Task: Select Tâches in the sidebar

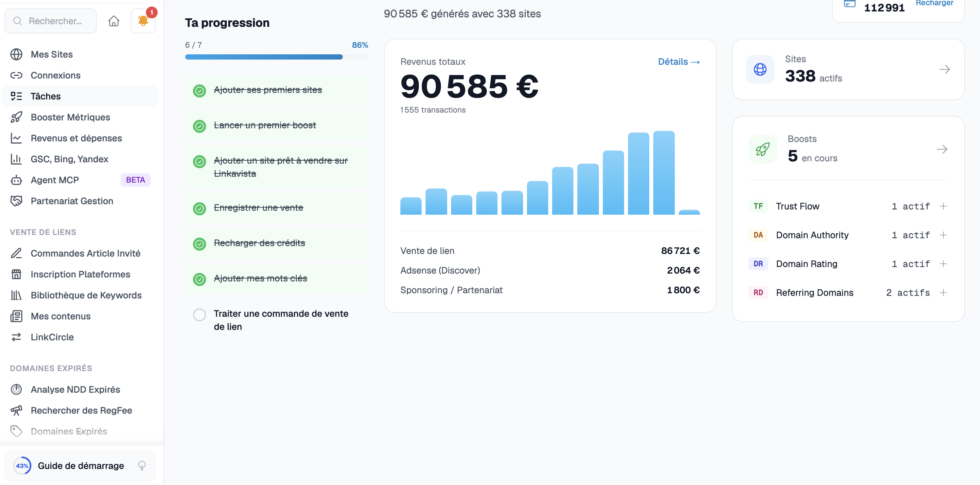Action: pyautogui.click(x=80, y=96)
